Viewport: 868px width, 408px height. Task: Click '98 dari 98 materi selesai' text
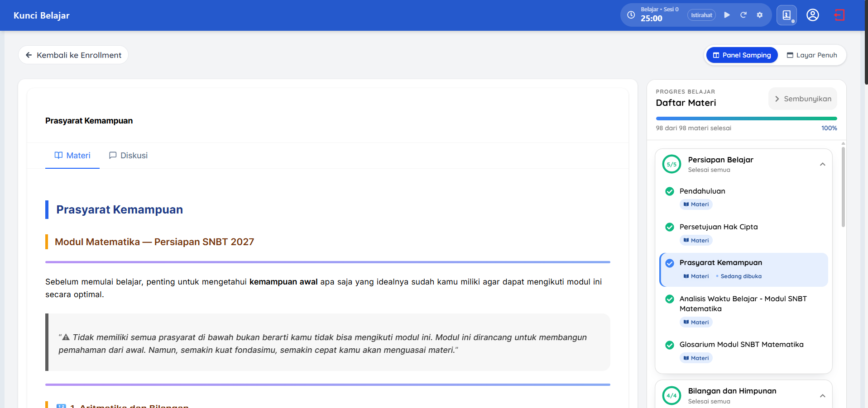tap(693, 128)
